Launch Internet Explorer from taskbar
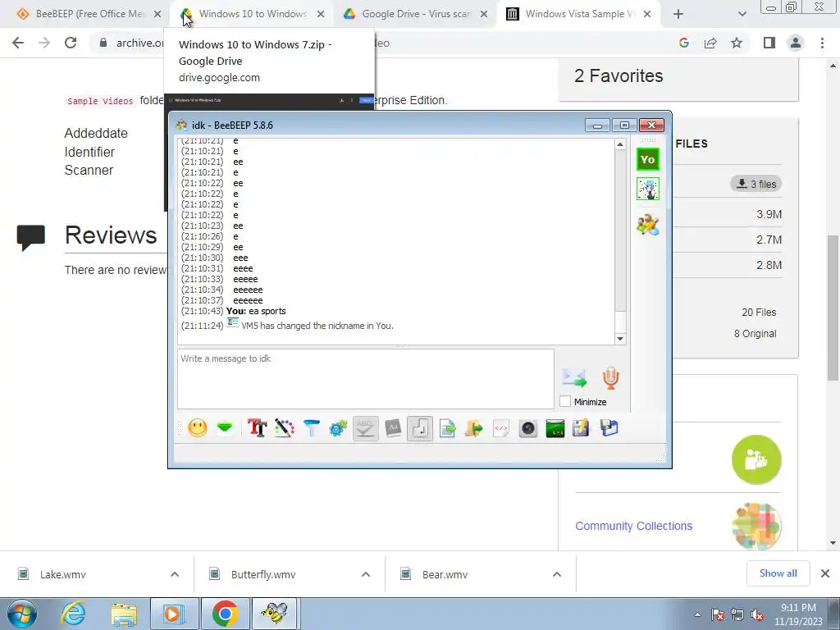840x630 pixels. tap(73, 614)
